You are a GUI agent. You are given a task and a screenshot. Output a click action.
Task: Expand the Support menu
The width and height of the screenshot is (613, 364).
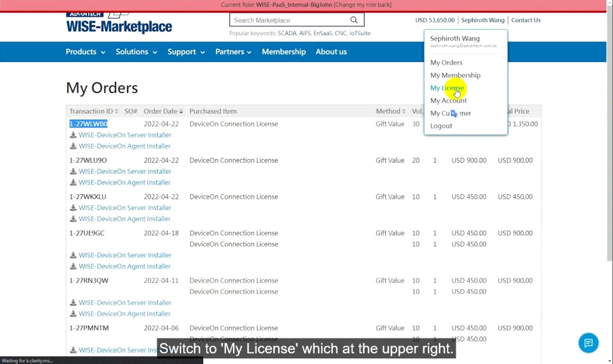pos(186,52)
